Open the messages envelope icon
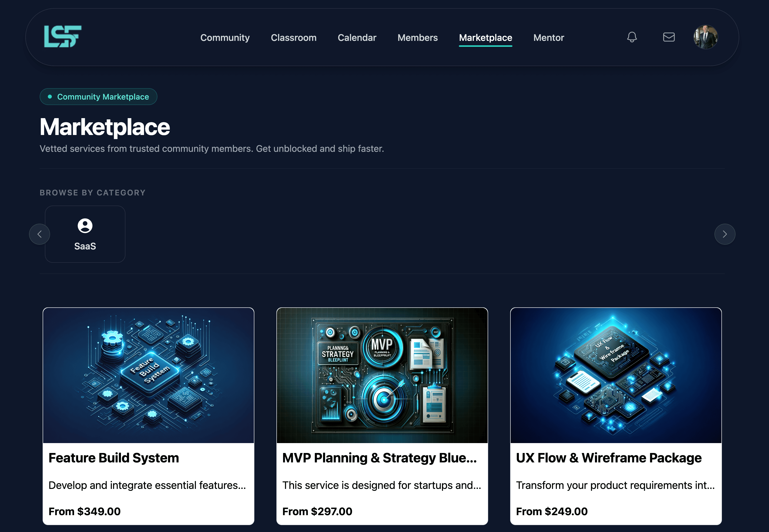Image resolution: width=769 pixels, height=532 pixels. point(669,37)
